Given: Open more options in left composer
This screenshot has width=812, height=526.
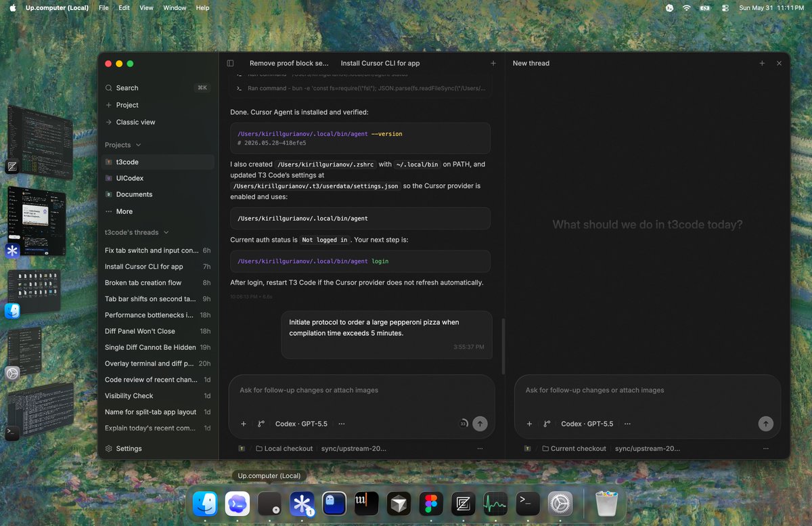Looking at the screenshot, I should click(342, 424).
